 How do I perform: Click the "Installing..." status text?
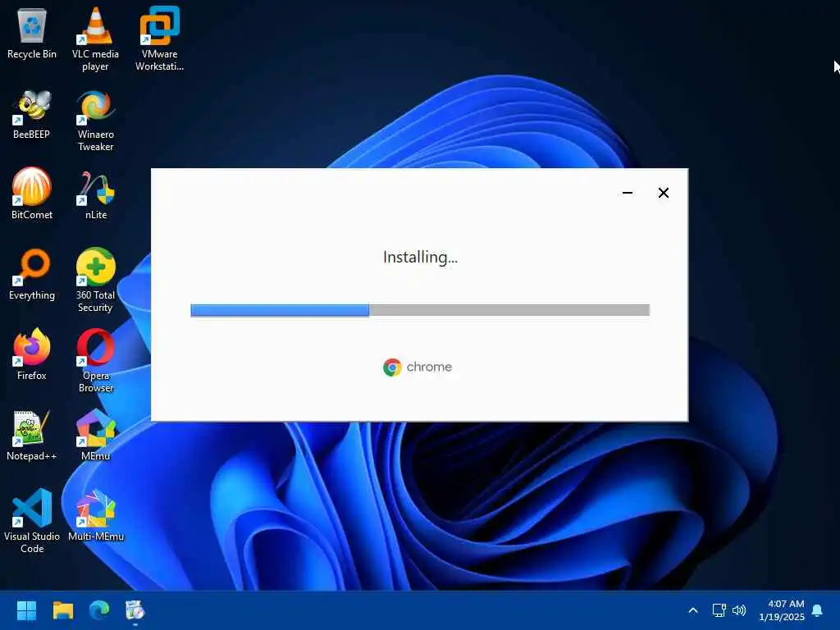coord(420,257)
